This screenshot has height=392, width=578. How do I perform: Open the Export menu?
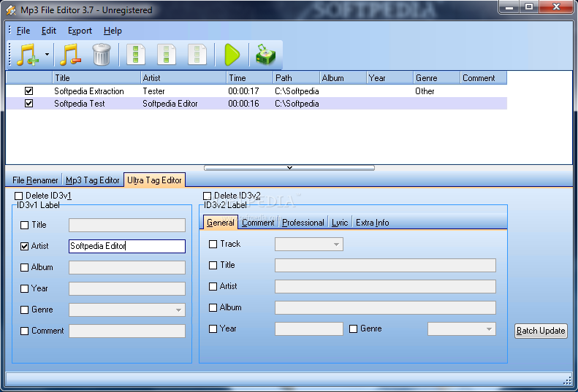point(80,31)
